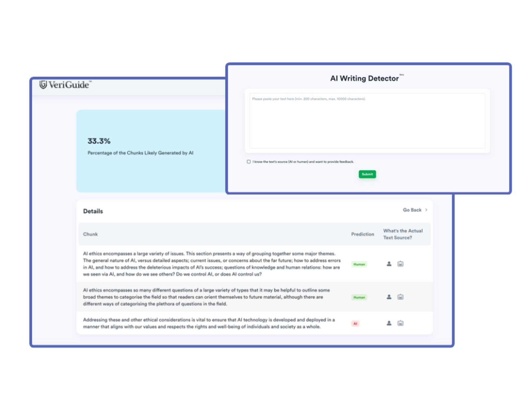Mark first chunk as human-written via person icon

pyautogui.click(x=389, y=264)
